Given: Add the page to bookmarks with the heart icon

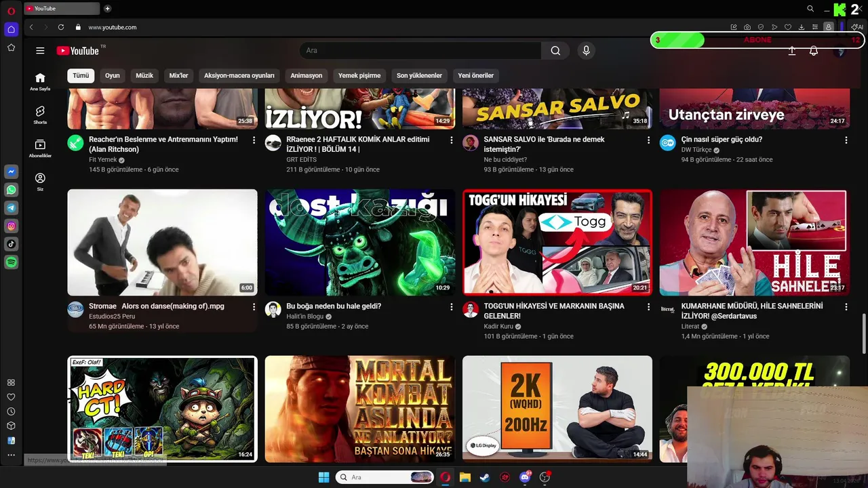Looking at the screenshot, I should [788, 27].
